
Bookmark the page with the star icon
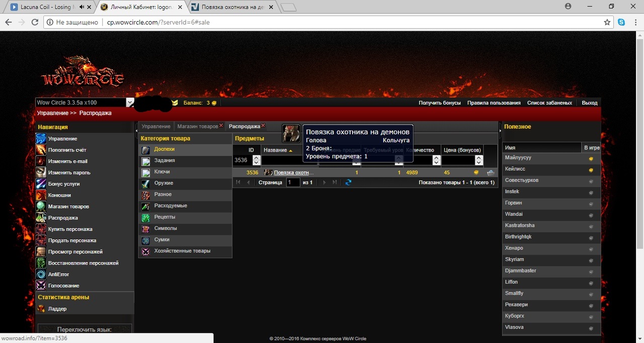[x=607, y=22]
